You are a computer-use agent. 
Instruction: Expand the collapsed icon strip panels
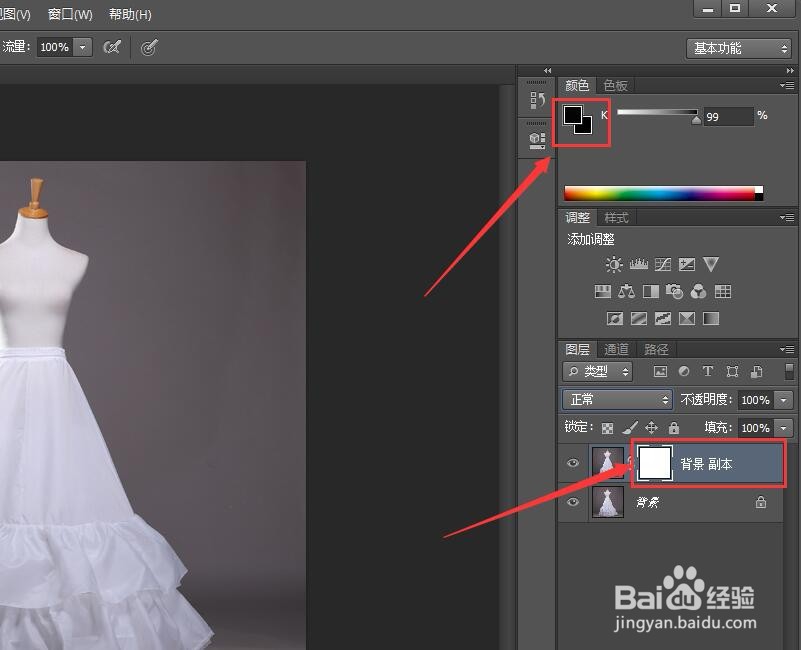(548, 71)
